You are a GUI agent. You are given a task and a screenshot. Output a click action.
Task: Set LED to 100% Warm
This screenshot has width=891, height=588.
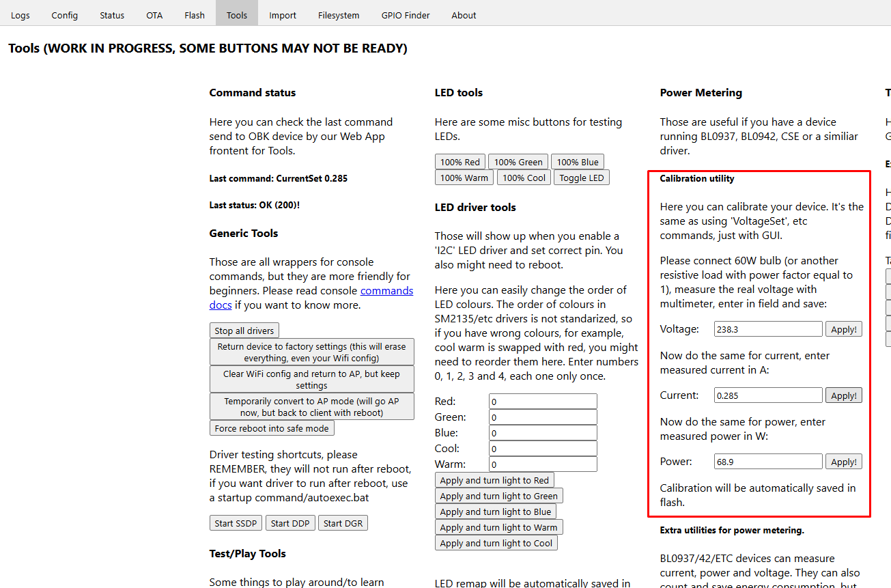click(x=464, y=178)
